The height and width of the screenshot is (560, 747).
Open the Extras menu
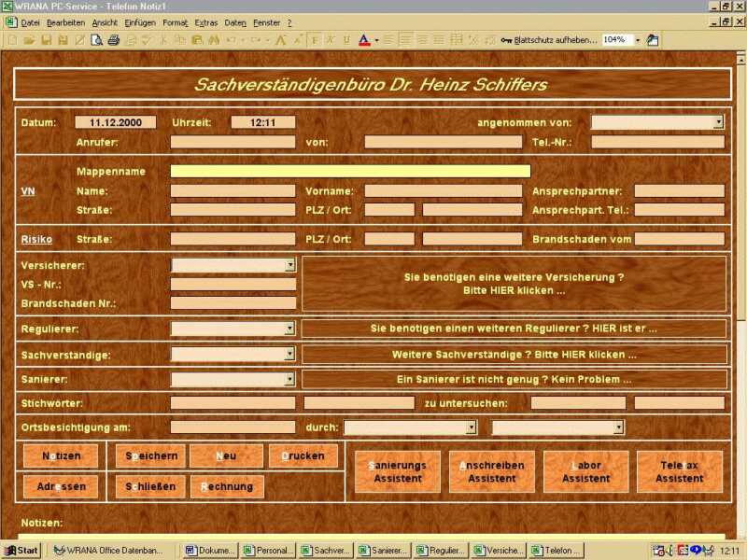click(x=206, y=22)
